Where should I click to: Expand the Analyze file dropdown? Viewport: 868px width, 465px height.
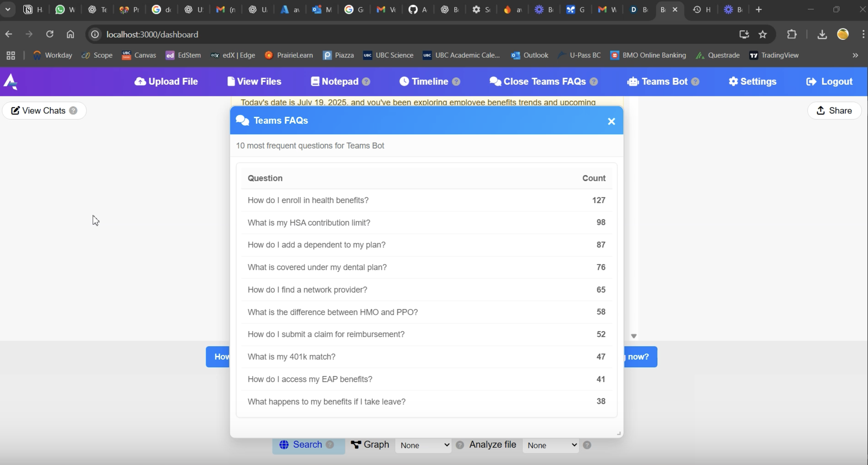tap(551, 445)
